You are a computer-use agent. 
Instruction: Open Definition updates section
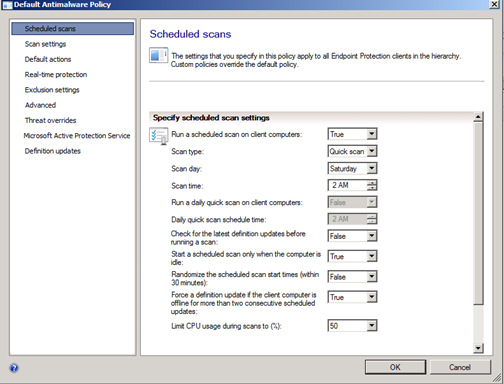tap(53, 151)
